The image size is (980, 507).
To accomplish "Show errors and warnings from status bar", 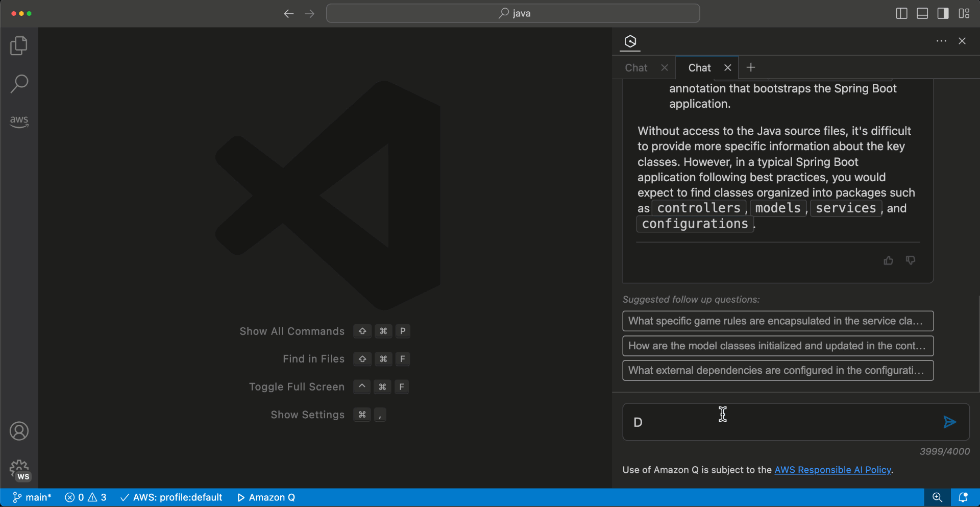I will (x=86, y=497).
